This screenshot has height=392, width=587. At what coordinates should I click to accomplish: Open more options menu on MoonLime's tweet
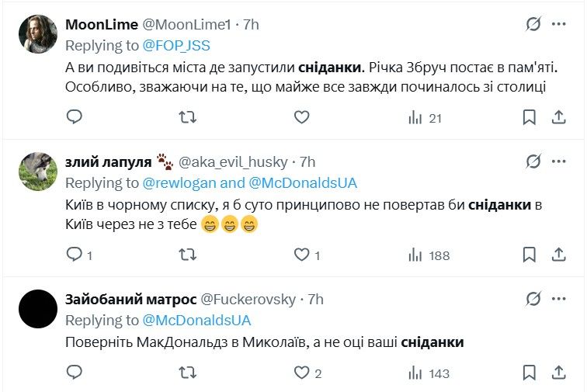(x=558, y=24)
